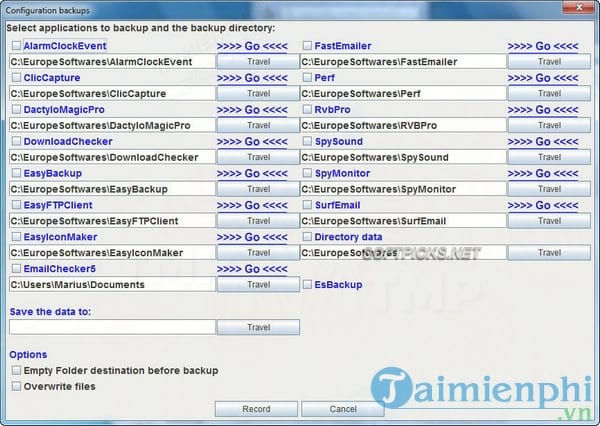Follow the Go link for SpyMonitor
Viewport: 600px width, 426px height.
click(x=543, y=173)
